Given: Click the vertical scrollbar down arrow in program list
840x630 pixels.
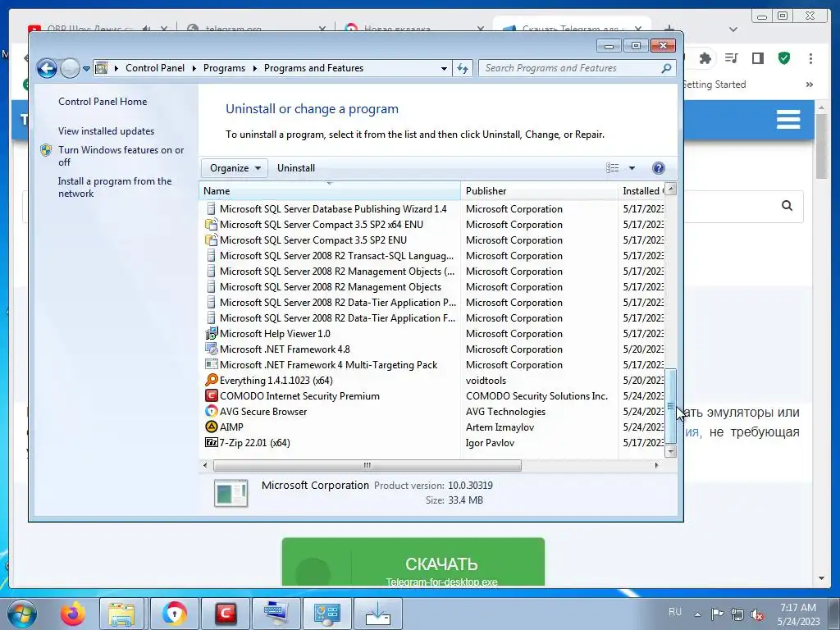Looking at the screenshot, I should [671, 452].
